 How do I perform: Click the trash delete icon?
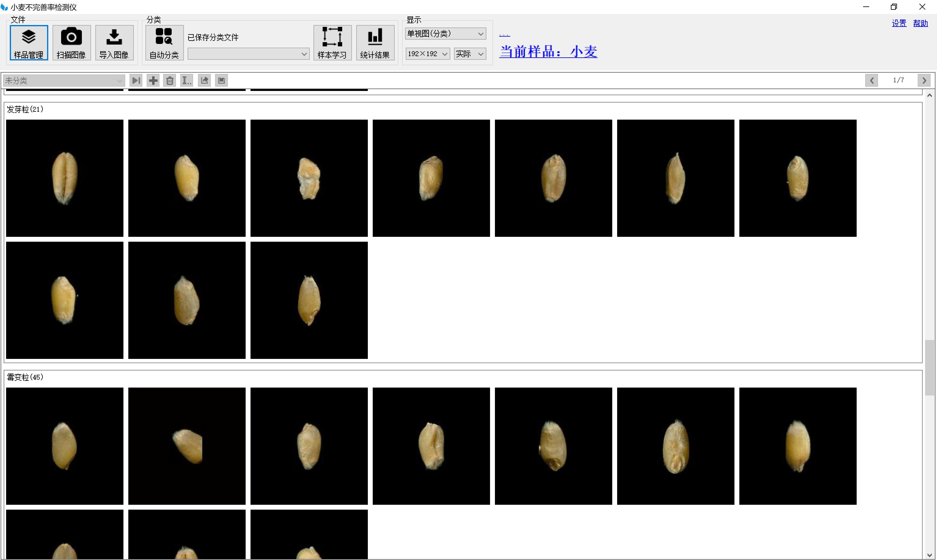(170, 80)
